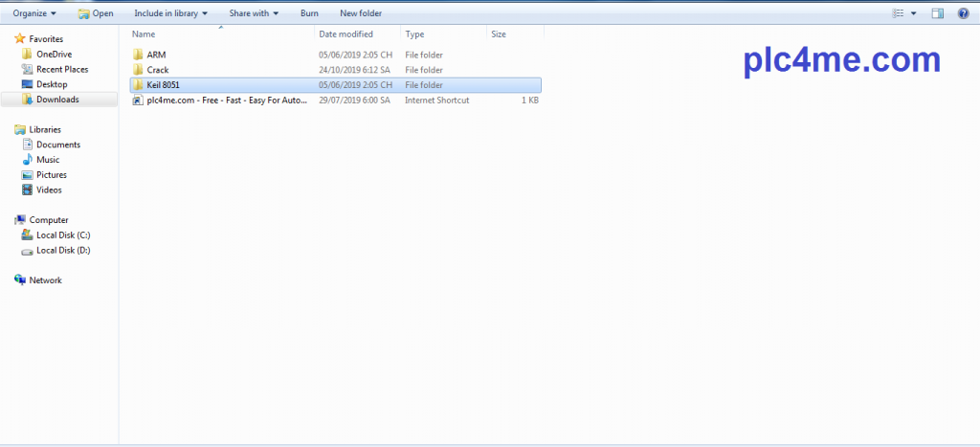Open the Organize dropdown menu

(x=33, y=13)
